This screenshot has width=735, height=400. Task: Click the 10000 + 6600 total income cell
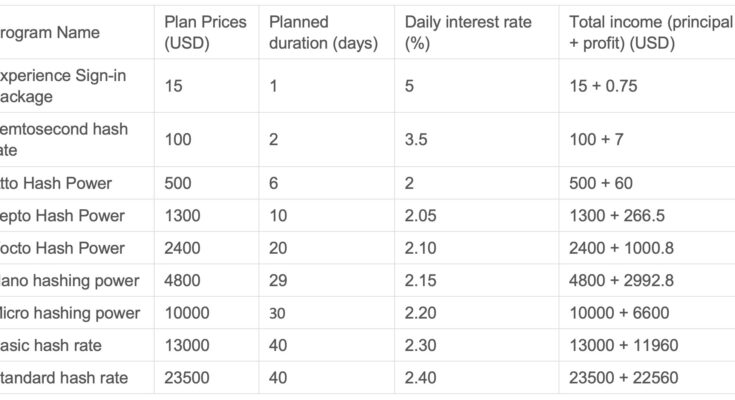coord(619,313)
